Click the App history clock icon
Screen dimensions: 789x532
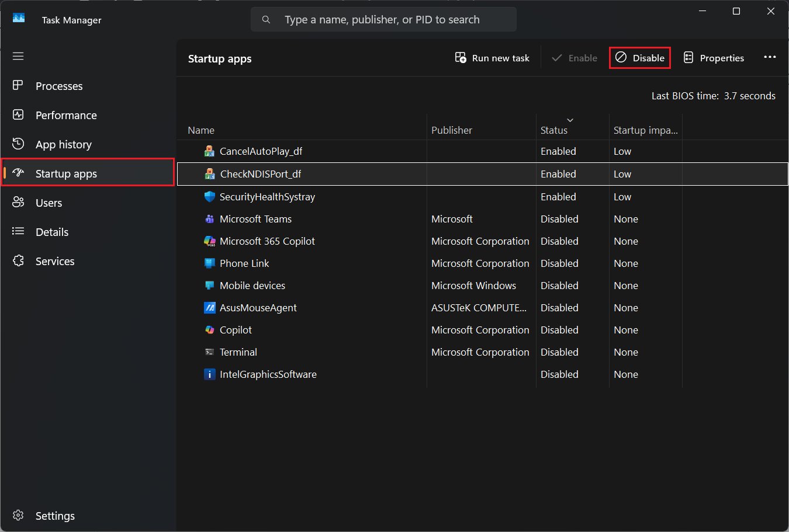[x=18, y=144]
